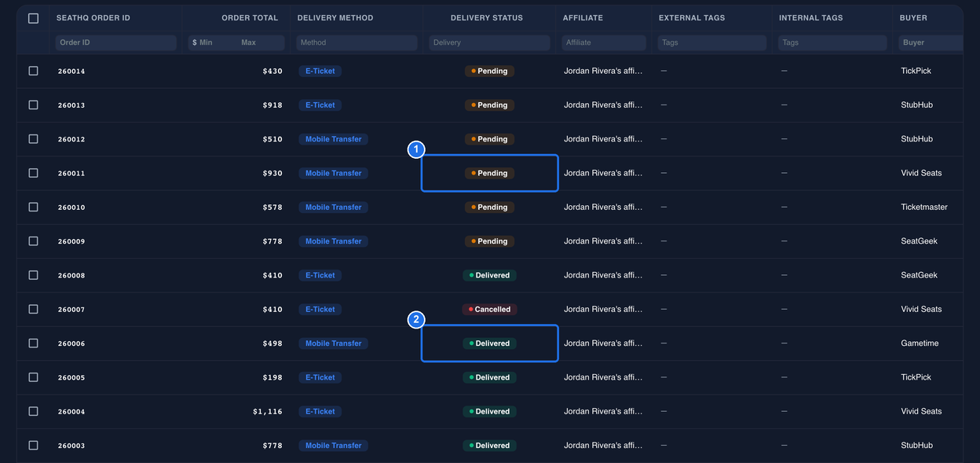Focus the Order ID filter field

[115, 42]
